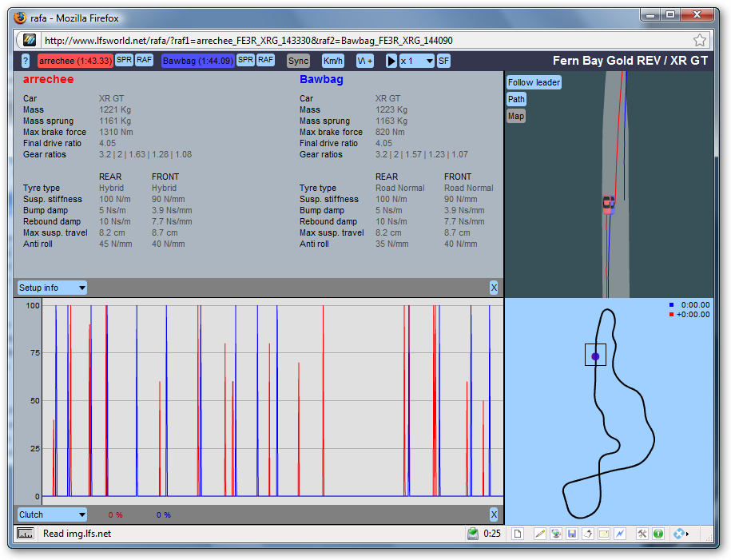731x560 pixels.
Task: Click Bawbag driver name heading
Action: [x=321, y=79]
